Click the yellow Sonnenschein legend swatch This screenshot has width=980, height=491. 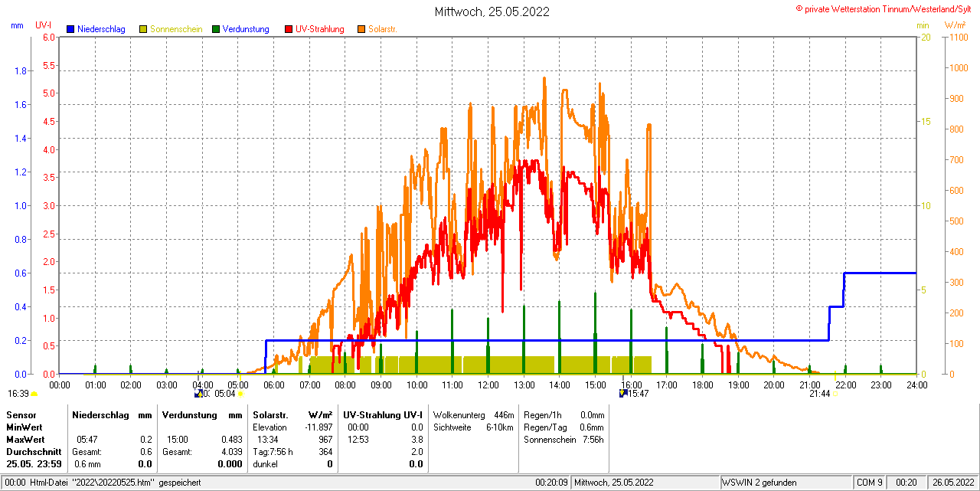143,29
